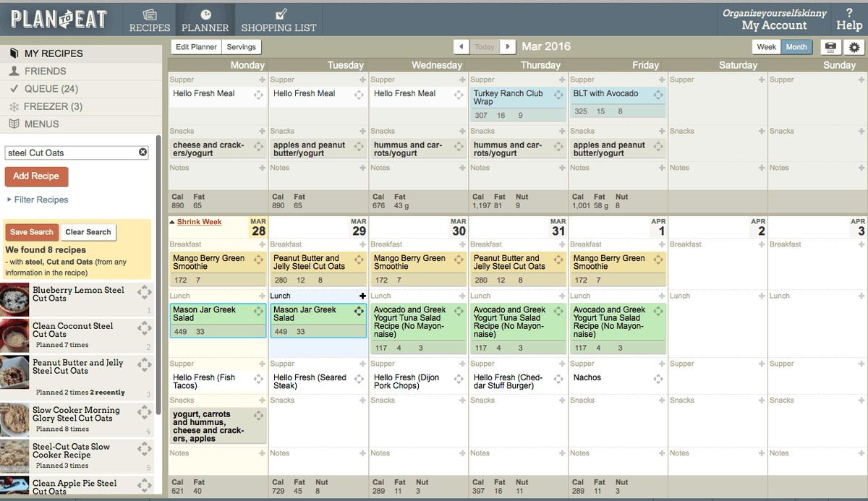The width and height of the screenshot is (868, 501).
Task: Jump to Today in the planner
Action: (485, 47)
